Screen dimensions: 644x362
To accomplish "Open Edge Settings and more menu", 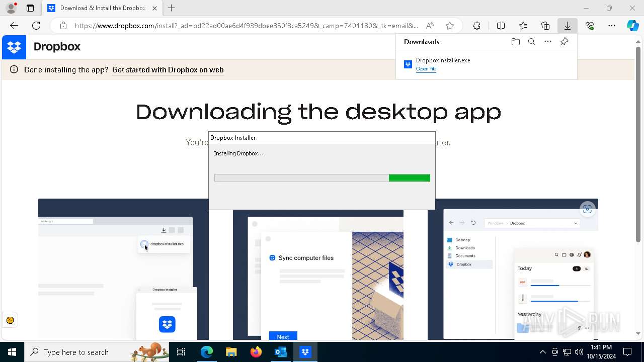I will click(x=612, y=26).
